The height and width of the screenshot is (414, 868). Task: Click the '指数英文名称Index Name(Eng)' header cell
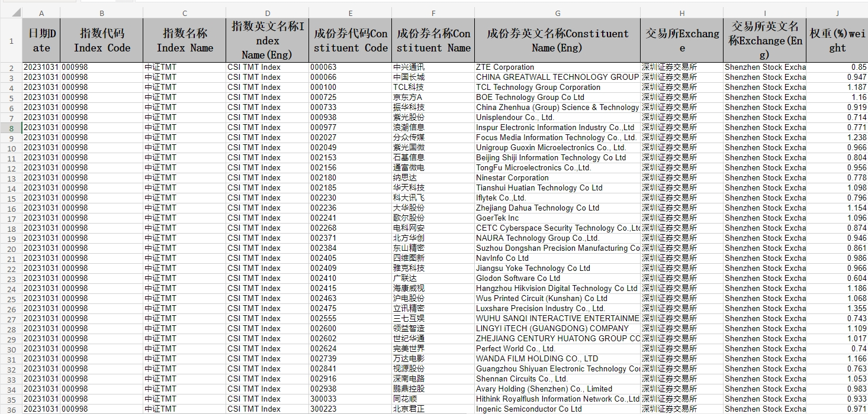coord(268,40)
